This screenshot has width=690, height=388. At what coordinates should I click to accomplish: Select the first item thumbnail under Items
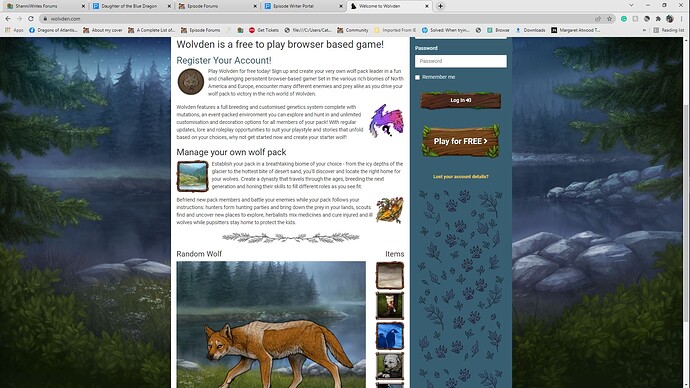click(x=389, y=275)
